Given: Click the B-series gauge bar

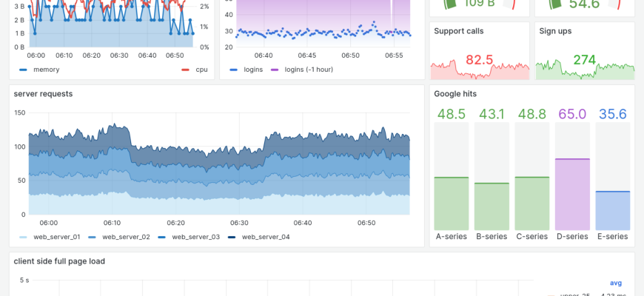Looking at the screenshot, I should click(492, 206).
